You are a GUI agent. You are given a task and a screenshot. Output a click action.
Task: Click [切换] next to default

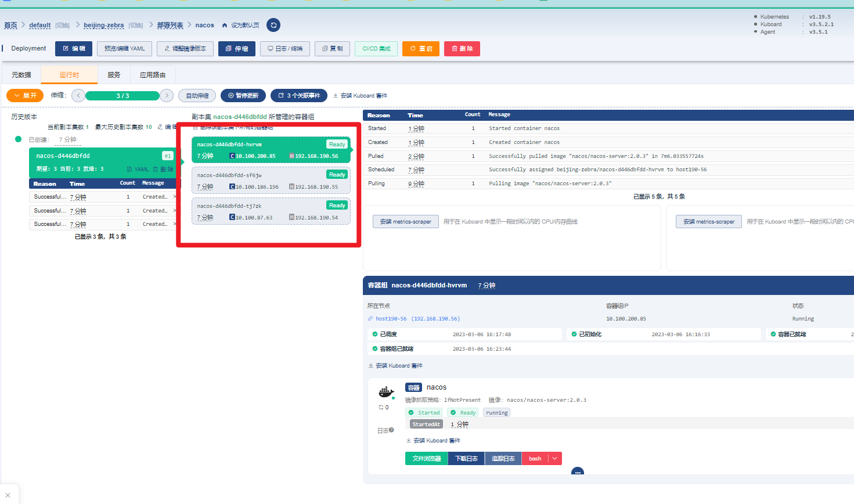[x=62, y=26]
